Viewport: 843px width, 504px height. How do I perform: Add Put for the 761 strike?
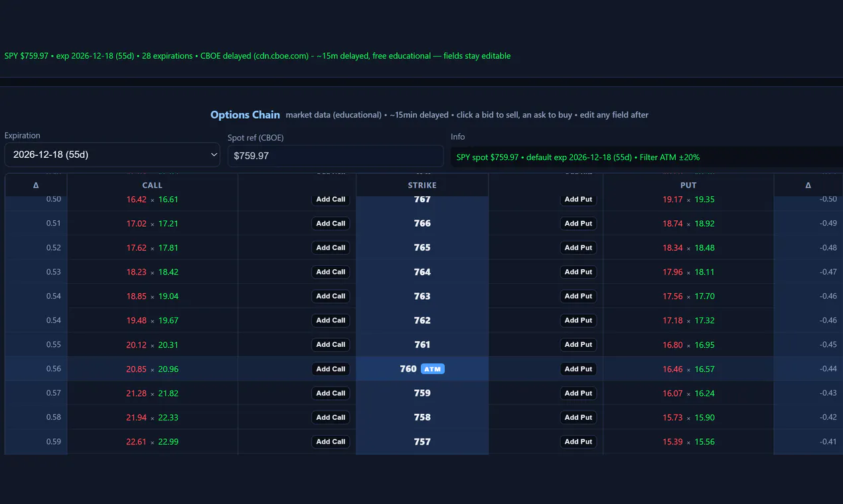pyautogui.click(x=578, y=344)
